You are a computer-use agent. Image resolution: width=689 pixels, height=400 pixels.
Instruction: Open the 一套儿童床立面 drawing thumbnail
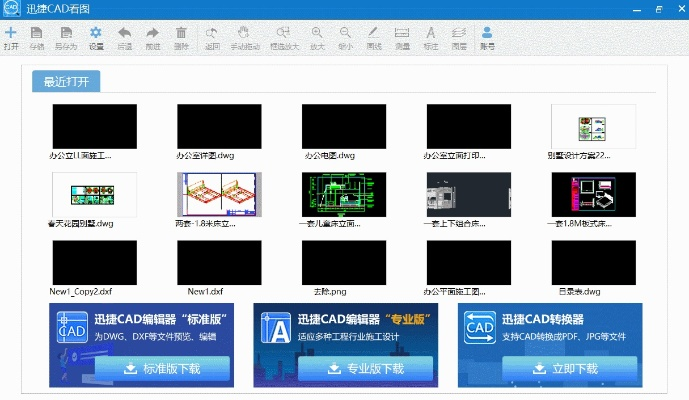[x=344, y=194]
